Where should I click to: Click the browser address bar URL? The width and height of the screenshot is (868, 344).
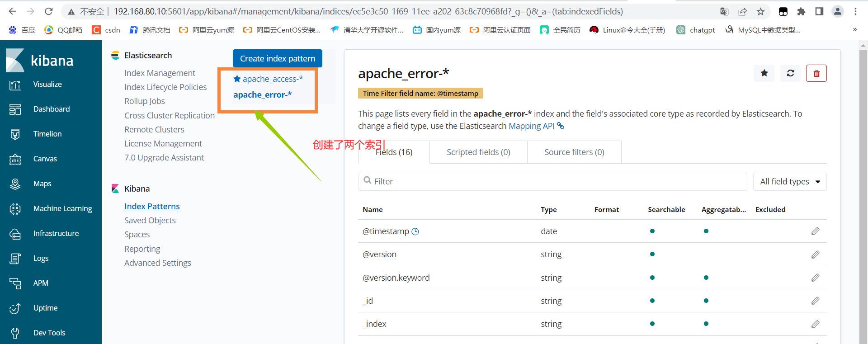coord(368,12)
